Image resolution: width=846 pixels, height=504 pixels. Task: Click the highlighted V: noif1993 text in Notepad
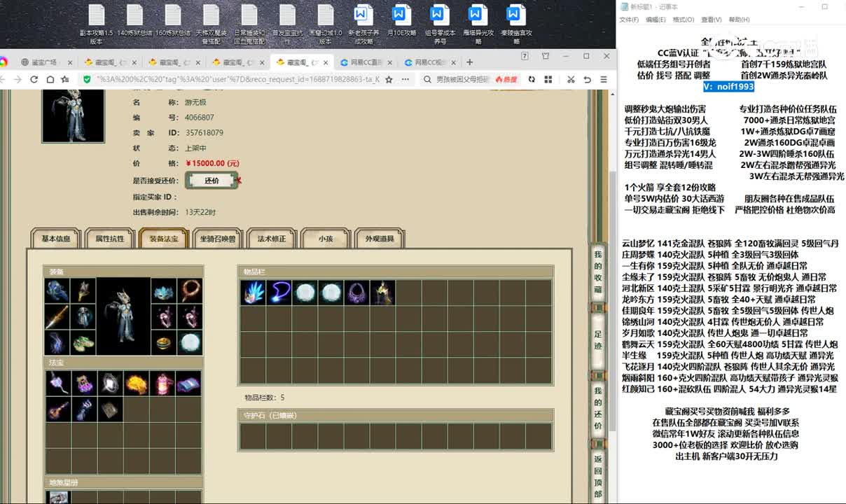click(729, 86)
